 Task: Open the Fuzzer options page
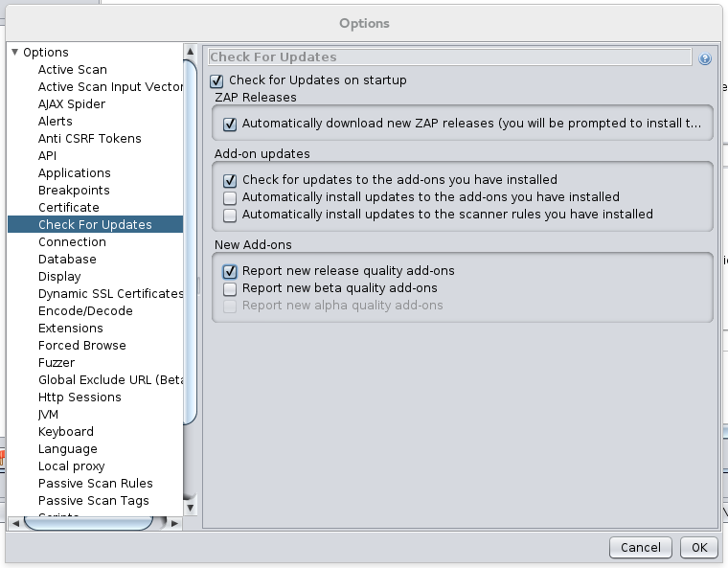click(x=57, y=363)
